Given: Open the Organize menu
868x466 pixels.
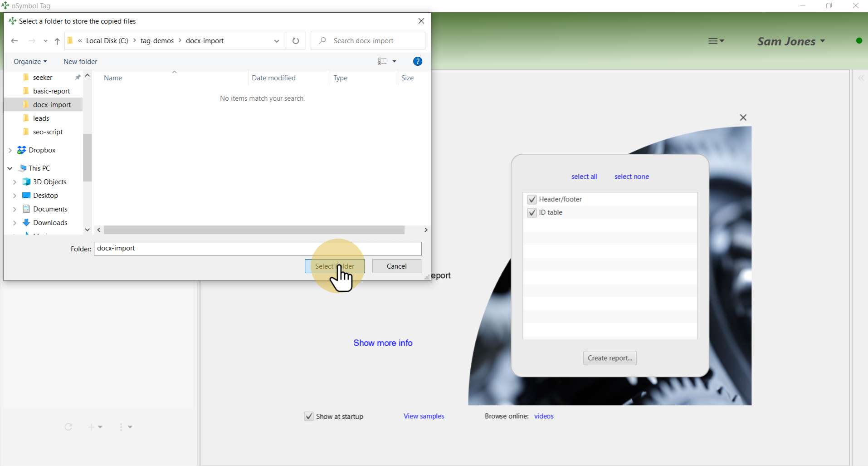Looking at the screenshot, I should (30, 61).
